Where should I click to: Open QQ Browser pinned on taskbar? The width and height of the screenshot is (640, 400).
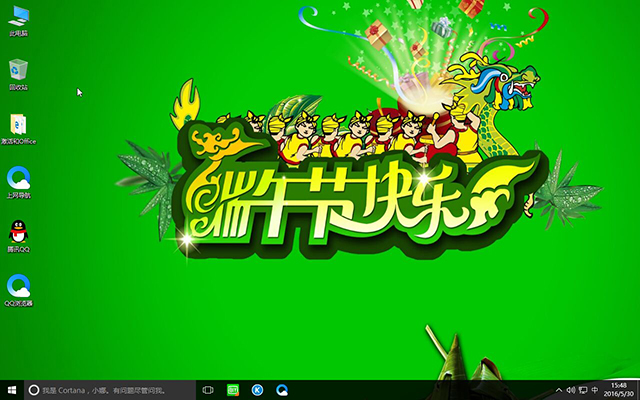[282, 390]
